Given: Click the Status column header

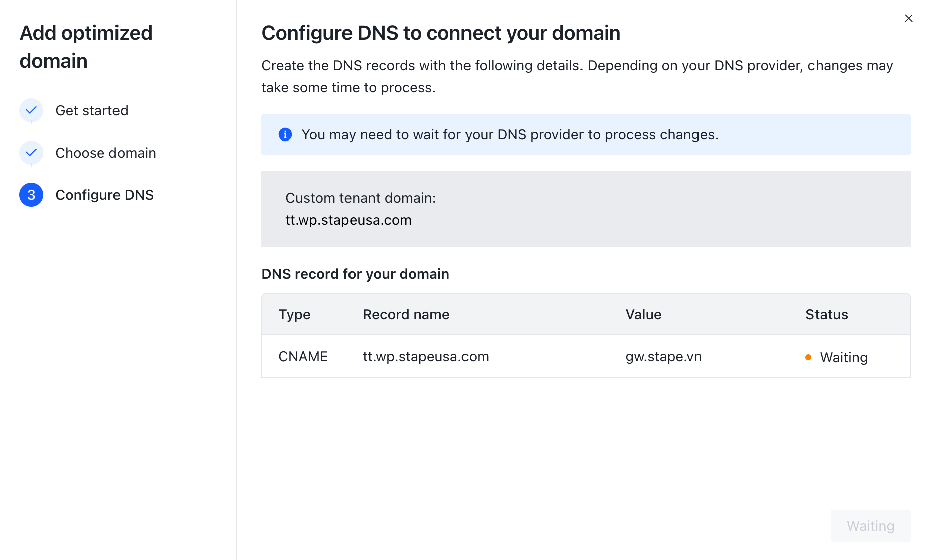Looking at the screenshot, I should 827,314.
